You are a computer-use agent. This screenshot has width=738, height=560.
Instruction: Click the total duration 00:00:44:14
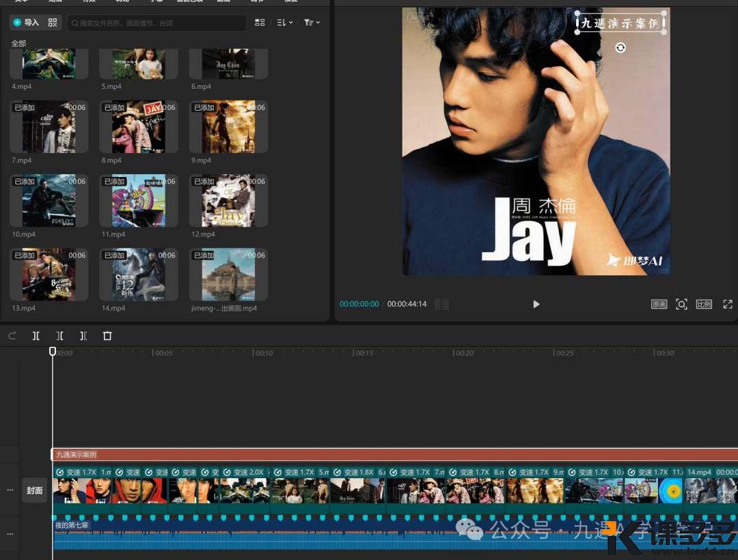407,304
